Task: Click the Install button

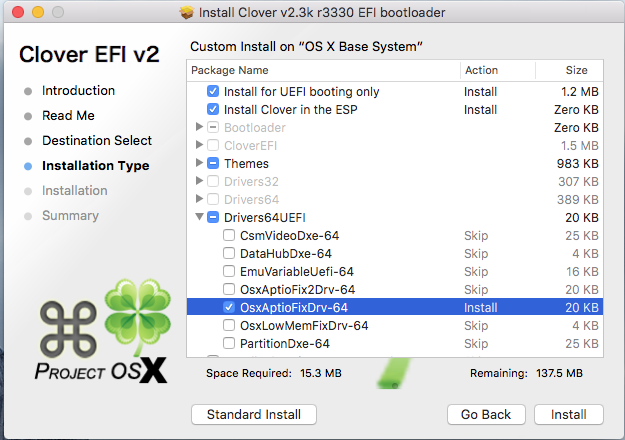Action: point(569,414)
